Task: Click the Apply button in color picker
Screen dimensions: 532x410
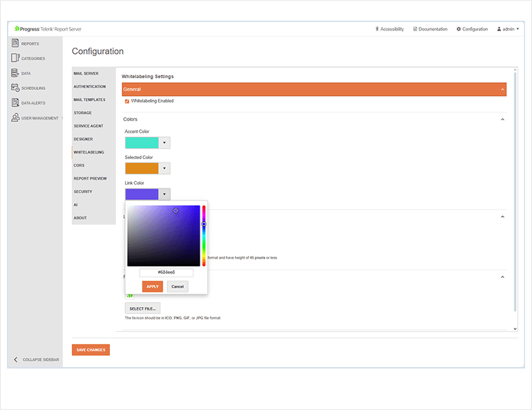Action: (x=152, y=287)
